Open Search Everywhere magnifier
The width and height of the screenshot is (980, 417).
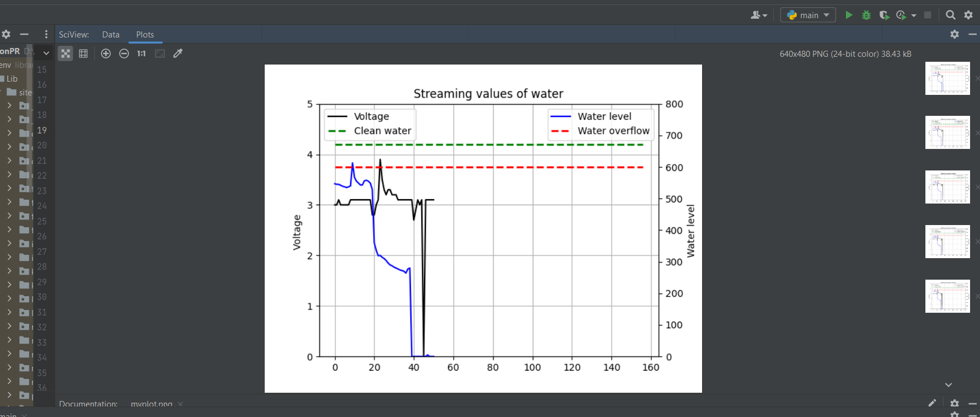click(x=951, y=15)
